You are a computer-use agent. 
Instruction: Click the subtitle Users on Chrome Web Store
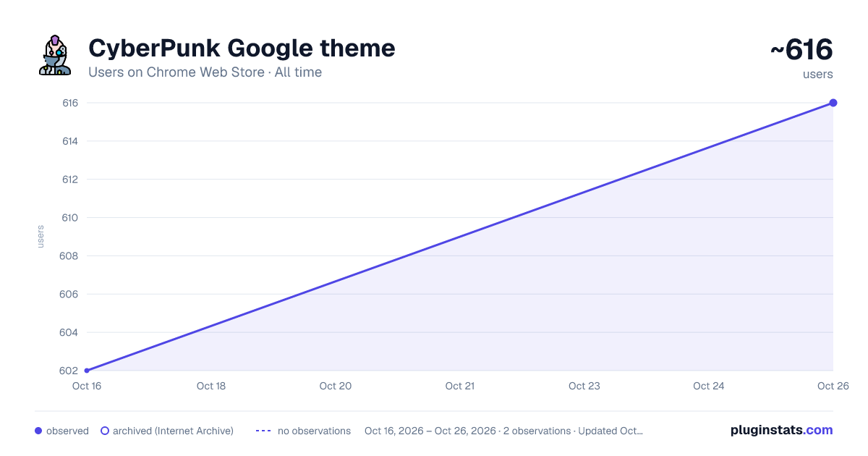pyautogui.click(x=176, y=72)
